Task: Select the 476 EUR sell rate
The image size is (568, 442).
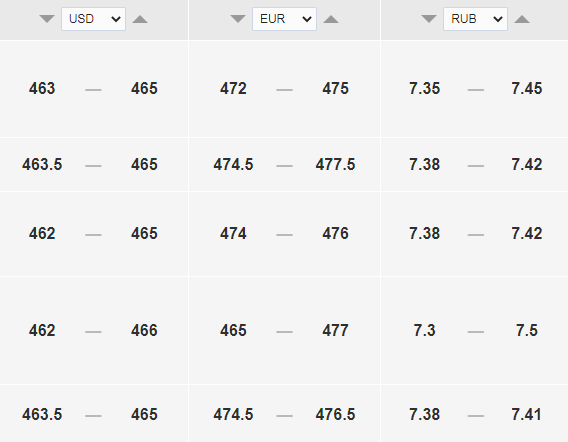Action: (335, 233)
